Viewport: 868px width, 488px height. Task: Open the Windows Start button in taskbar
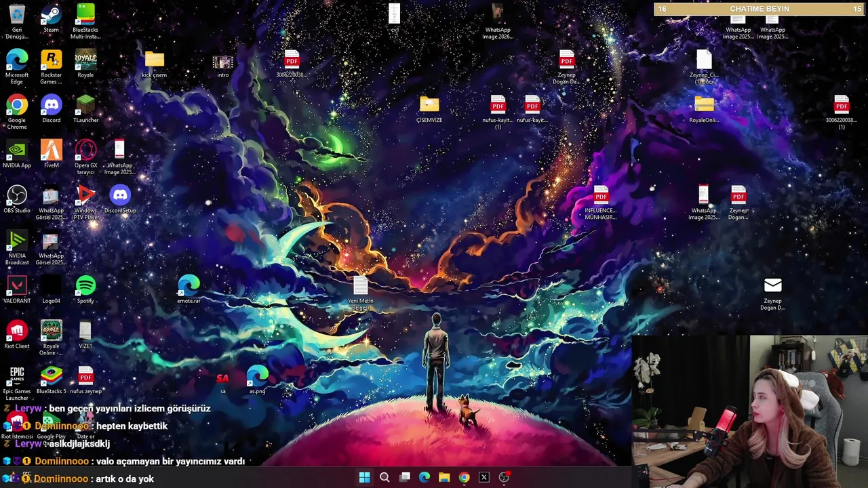coord(364,477)
